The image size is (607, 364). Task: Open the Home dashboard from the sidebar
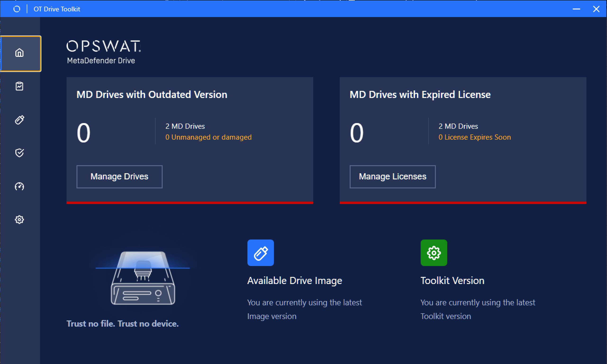[20, 53]
